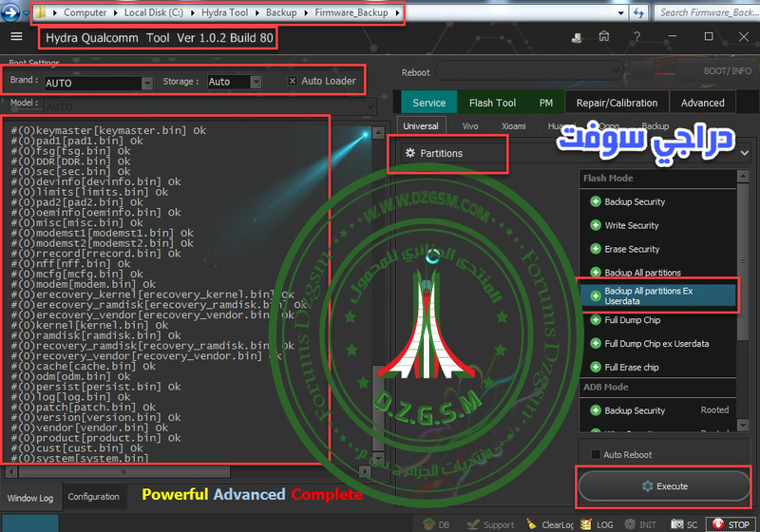Click the Execute button
The width and height of the screenshot is (760, 532).
point(664,486)
